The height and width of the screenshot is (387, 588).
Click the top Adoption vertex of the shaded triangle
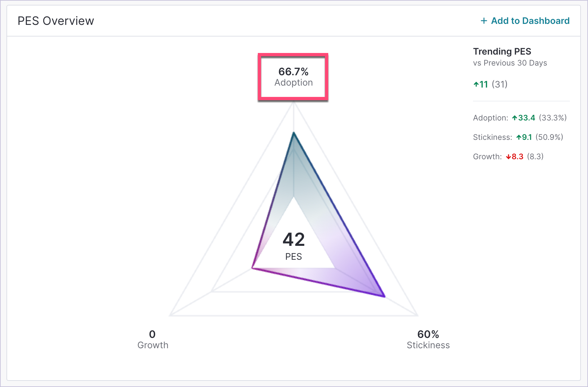point(293,133)
